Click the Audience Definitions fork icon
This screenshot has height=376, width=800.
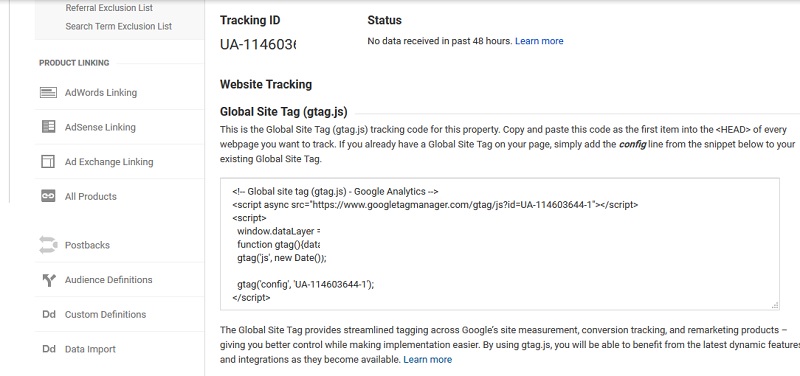[48, 280]
